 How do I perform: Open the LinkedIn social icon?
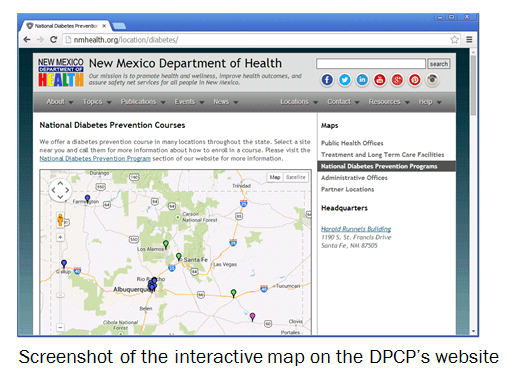tap(362, 80)
